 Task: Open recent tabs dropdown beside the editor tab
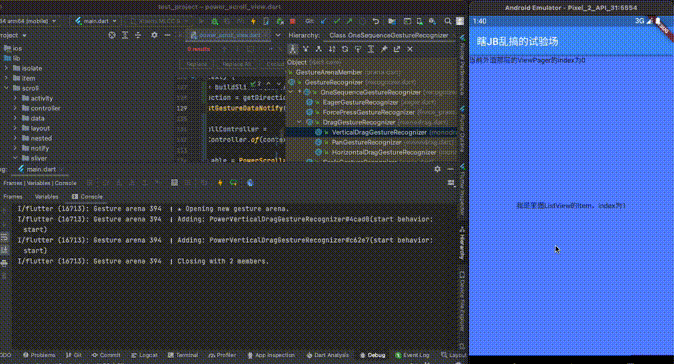click(x=278, y=35)
